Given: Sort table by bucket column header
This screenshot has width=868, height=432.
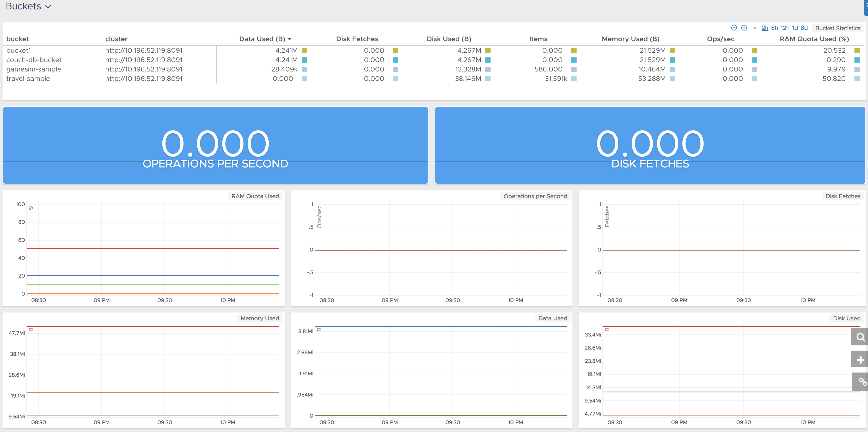Looking at the screenshot, I should point(17,39).
